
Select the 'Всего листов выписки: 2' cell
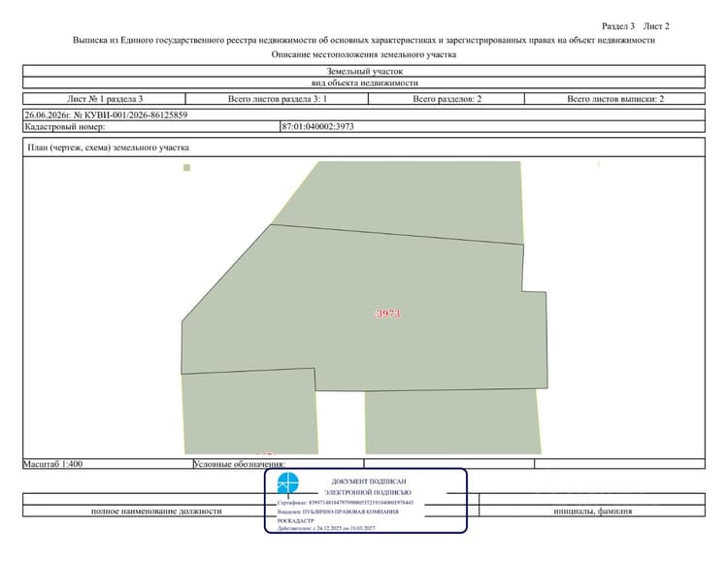tap(615, 98)
